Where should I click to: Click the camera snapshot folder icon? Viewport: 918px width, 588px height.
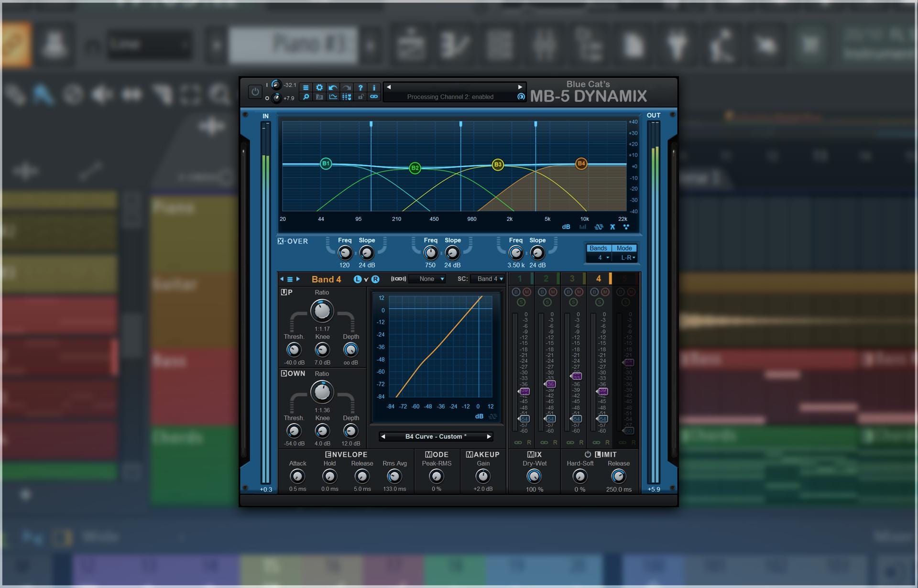319,97
